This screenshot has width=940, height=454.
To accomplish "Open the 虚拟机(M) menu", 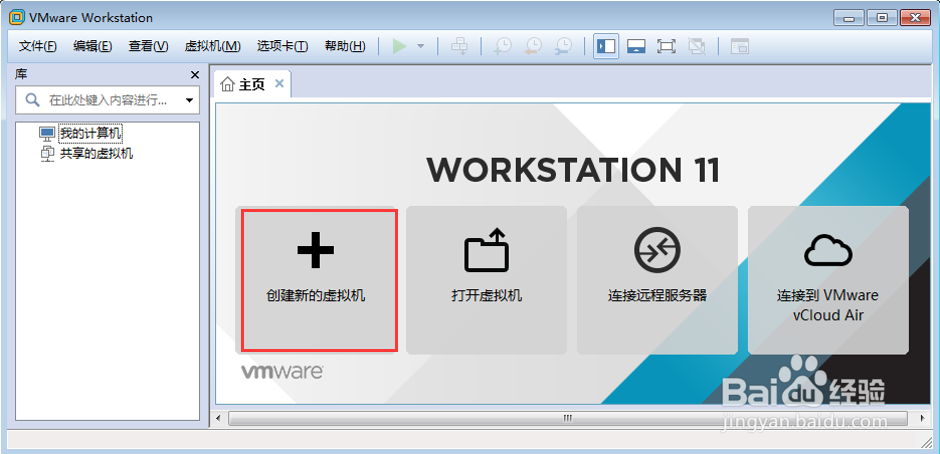I will coord(213,46).
